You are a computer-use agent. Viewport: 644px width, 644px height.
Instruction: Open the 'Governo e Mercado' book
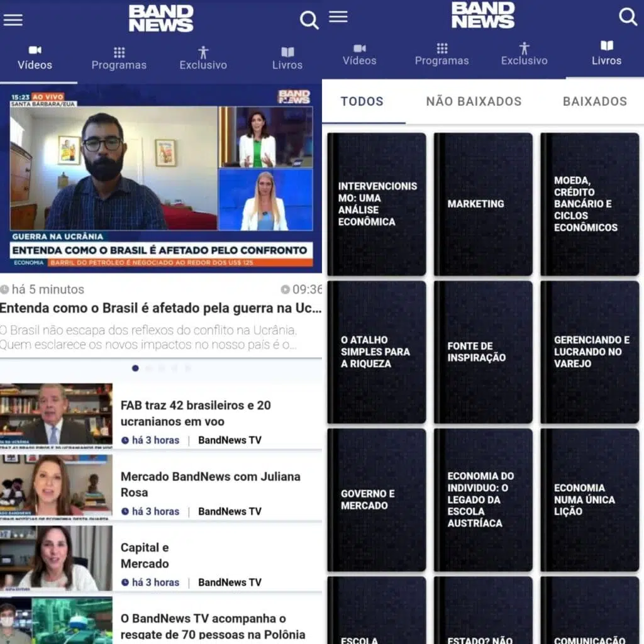(x=376, y=500)
